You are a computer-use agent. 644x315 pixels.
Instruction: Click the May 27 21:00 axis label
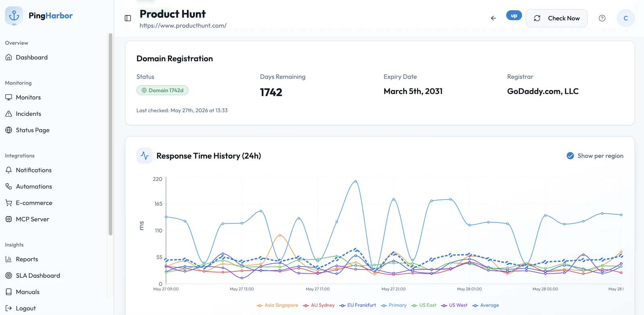(x=394, y=289)
